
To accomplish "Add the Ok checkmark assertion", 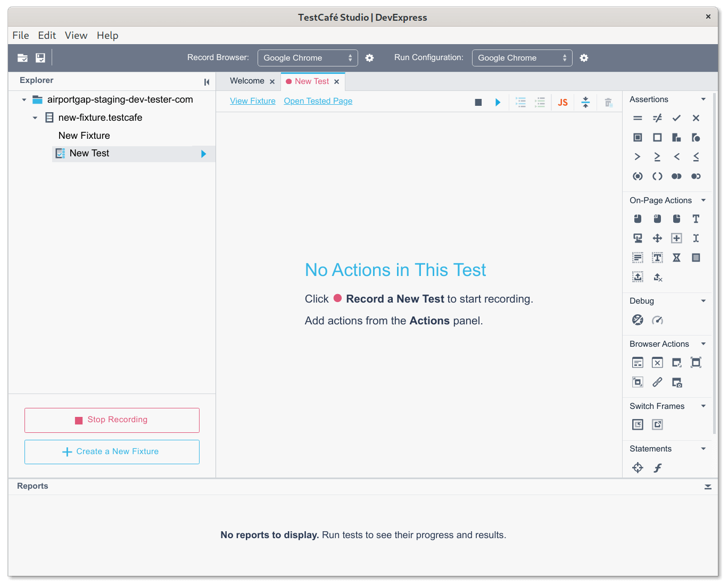I will click(x=676, y=118).
